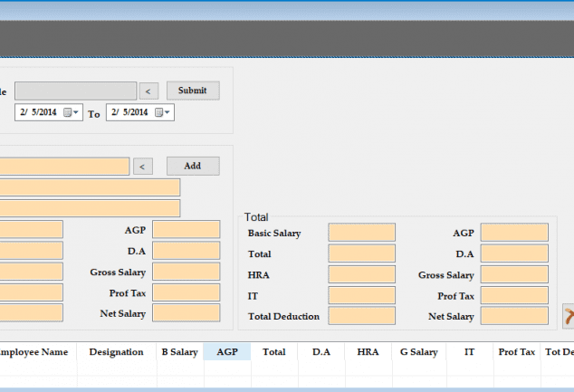
Task: Open the From date calendar dropdown
Action: (x=76, y=112)
